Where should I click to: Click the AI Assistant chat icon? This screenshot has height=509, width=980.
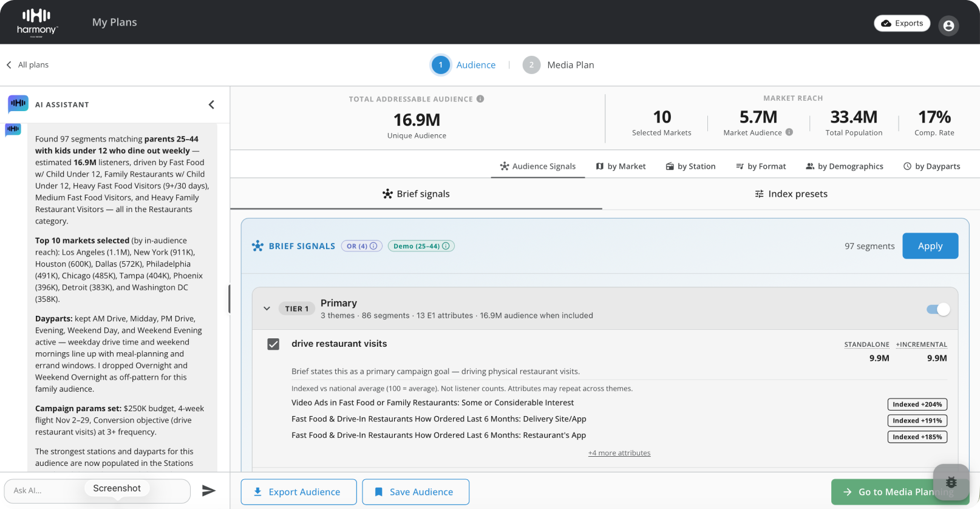18,104
